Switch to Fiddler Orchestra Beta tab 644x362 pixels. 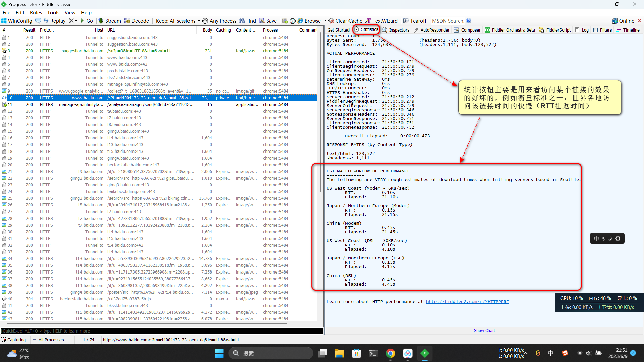point(510,30)
